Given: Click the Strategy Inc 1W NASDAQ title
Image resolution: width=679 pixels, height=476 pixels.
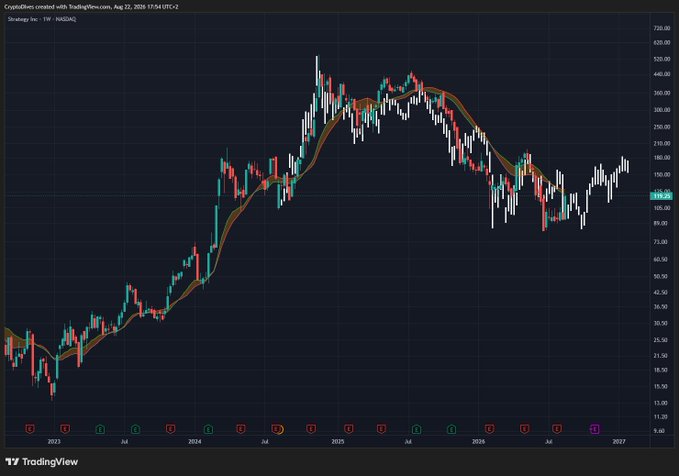Looking at the screenshot, I should [x=42, y=19].
